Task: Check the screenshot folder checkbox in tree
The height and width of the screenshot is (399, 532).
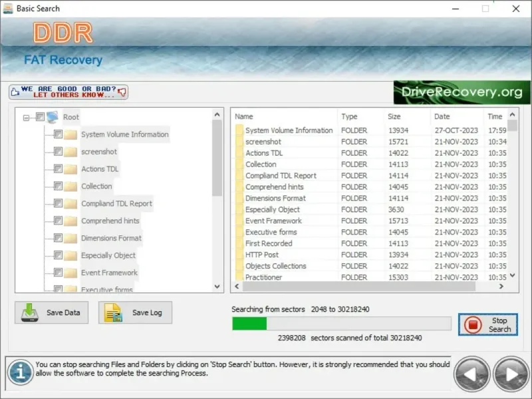Action: coord(58,152)
